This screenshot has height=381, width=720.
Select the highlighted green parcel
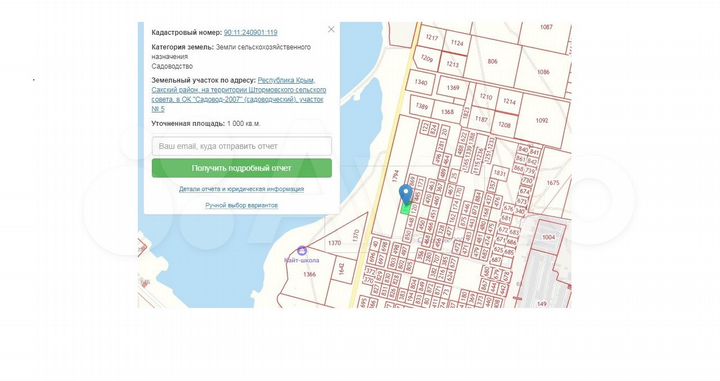pos(405,209)
